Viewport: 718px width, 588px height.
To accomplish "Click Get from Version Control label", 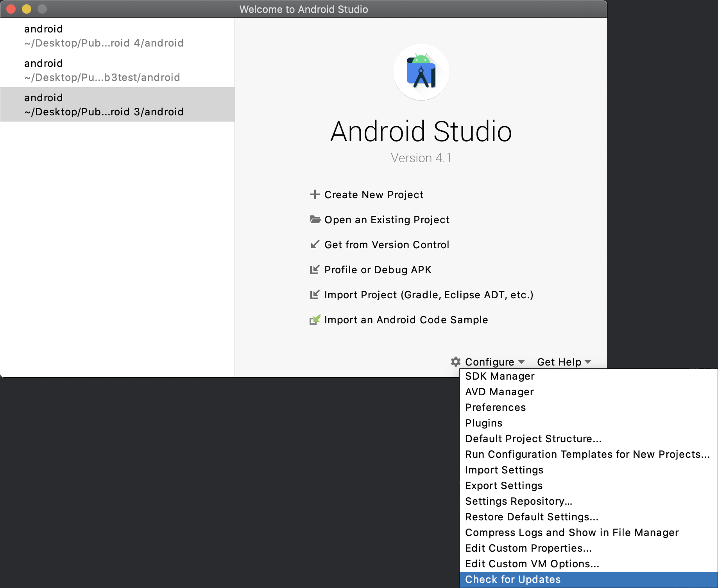I will tap(387, 245).
